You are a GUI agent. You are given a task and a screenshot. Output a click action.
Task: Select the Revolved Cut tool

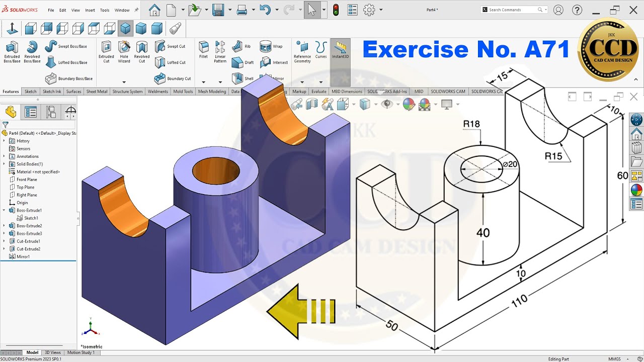[x=142, y=52]
